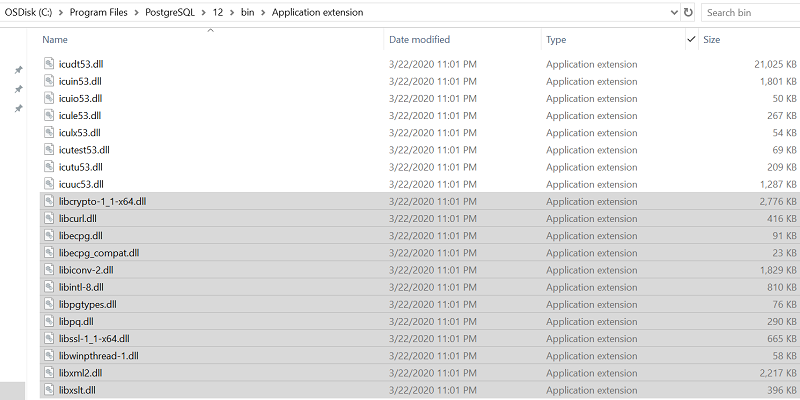Click the libintl-8.dll file icon
Screen dimensions: 800x400
tap(48, 287)
